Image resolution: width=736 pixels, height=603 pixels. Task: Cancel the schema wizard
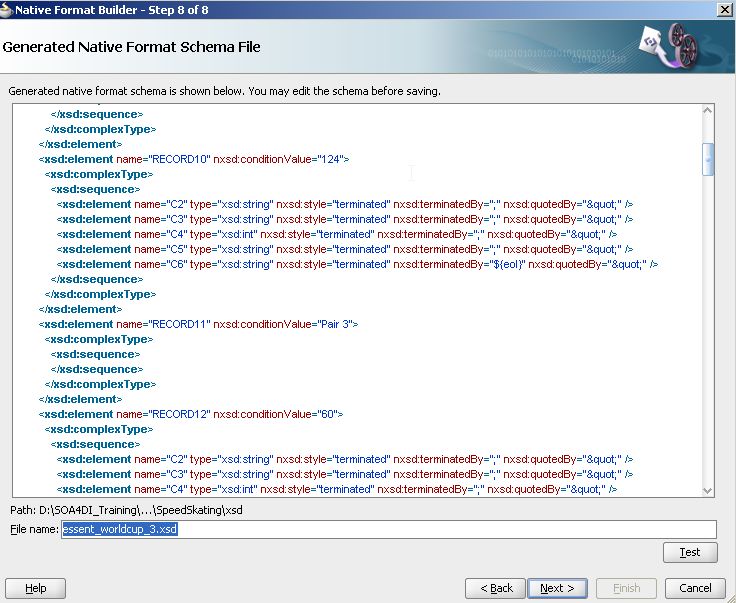click(x=695, y=588)
